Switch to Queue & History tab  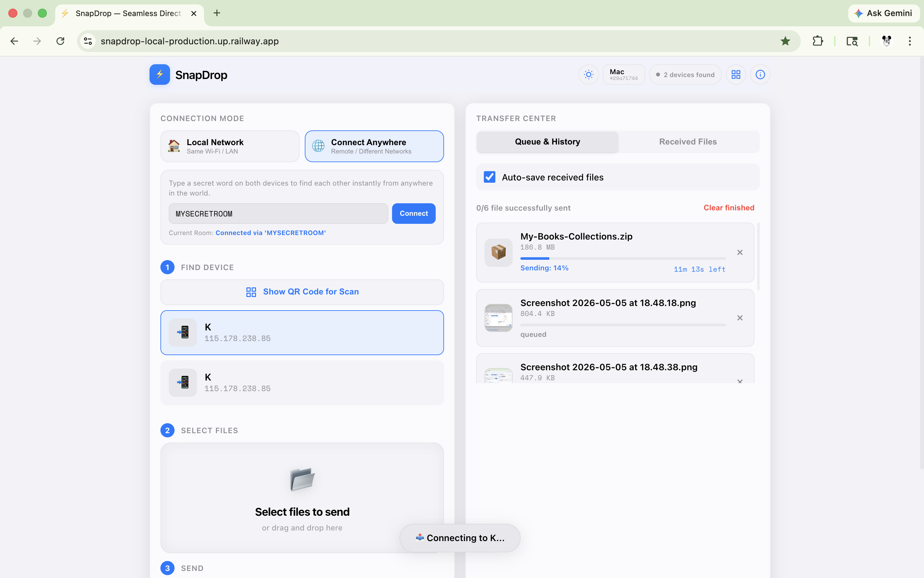click(x=547, y=142)
